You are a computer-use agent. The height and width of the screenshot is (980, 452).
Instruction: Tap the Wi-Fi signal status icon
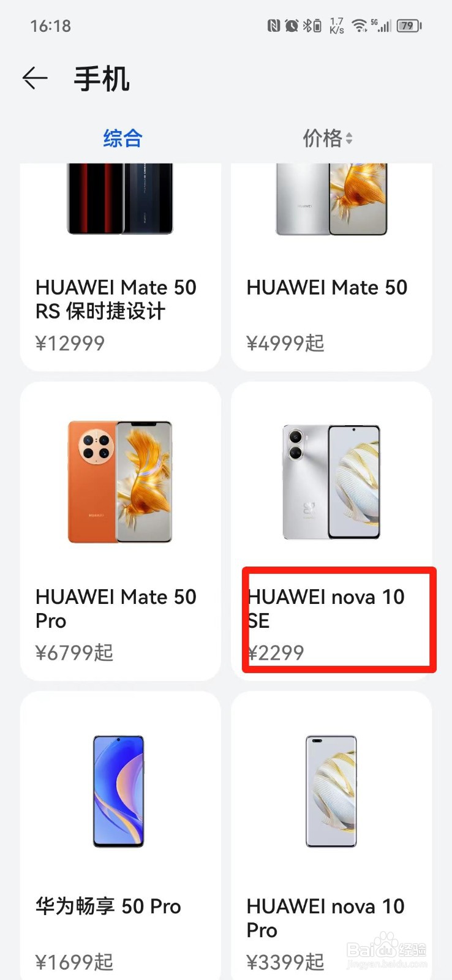coord(360,26)
